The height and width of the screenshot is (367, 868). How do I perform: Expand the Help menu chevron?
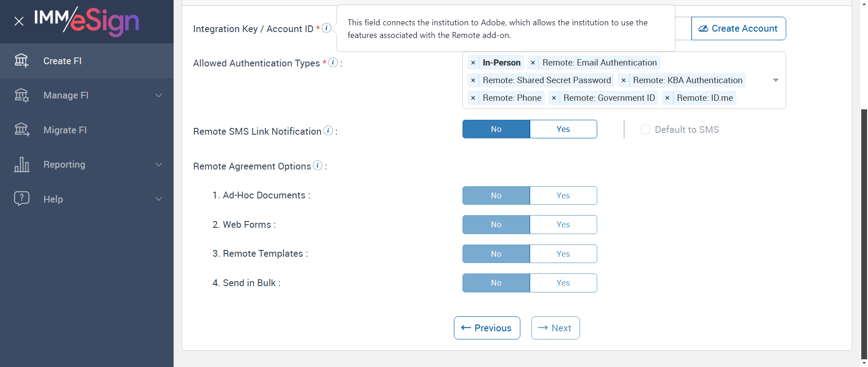(159, 199)
